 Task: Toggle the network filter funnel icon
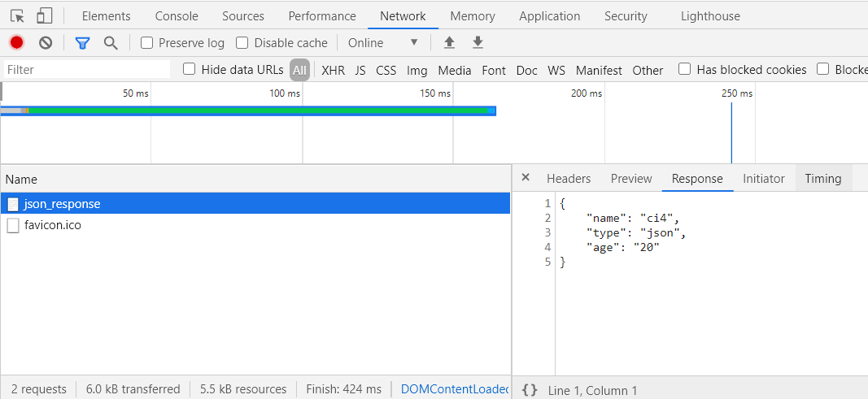tap(82, 43)
